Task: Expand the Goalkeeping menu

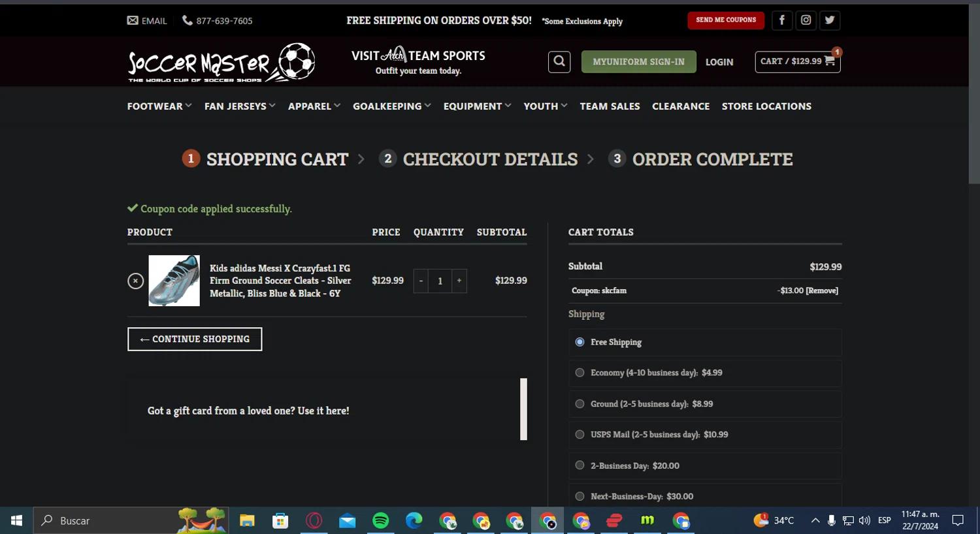Action: 392,106
